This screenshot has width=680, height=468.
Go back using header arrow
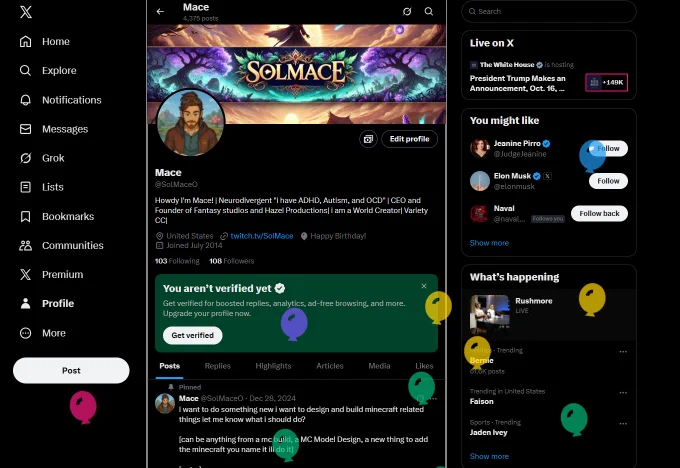pos(160,12)
